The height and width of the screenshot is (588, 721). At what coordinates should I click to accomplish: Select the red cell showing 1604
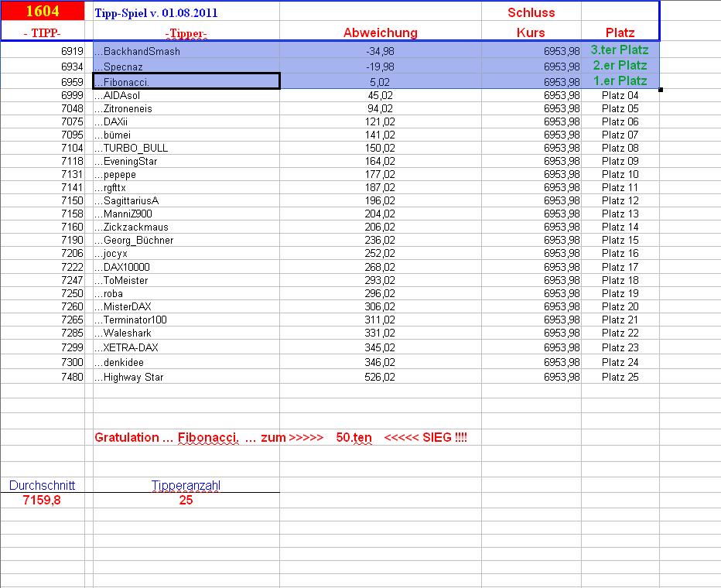click(43, 11)
